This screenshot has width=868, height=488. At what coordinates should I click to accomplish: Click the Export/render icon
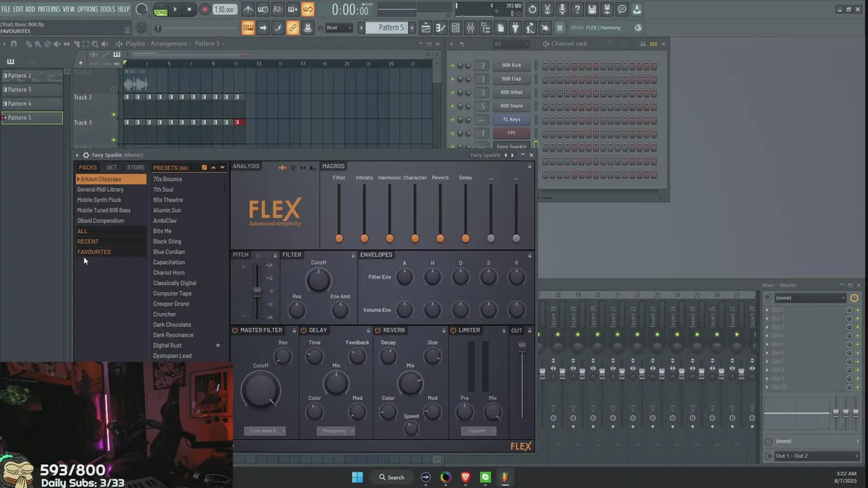click(607, 9)
